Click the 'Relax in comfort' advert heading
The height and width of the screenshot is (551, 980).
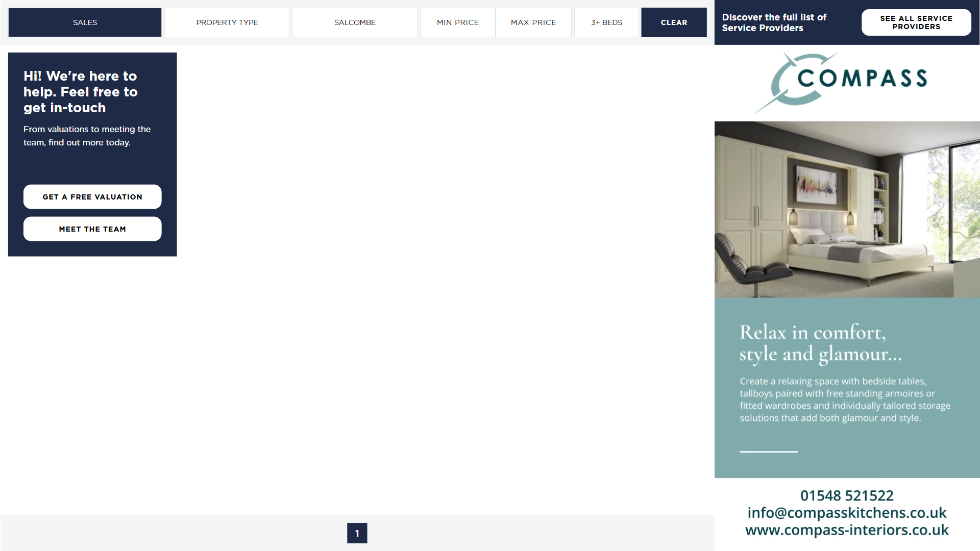[820, 343]
